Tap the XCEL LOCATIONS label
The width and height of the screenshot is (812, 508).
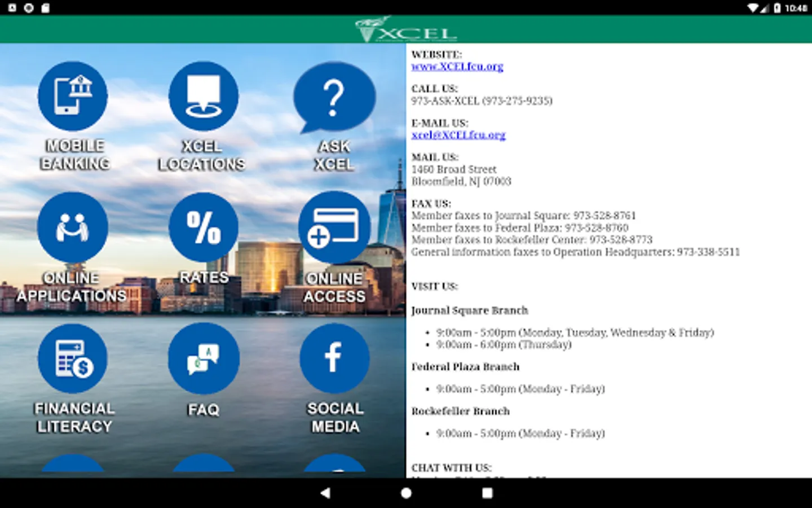pyautogui.click(x=202, y=155)
